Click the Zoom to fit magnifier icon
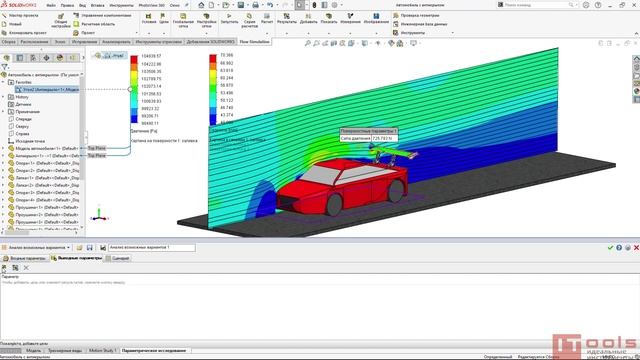Viewport: 640px width, 360px height. point(307,43)
